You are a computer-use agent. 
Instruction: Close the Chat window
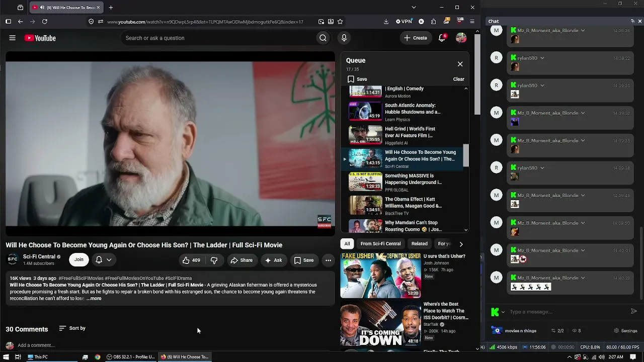coord(639,21)
